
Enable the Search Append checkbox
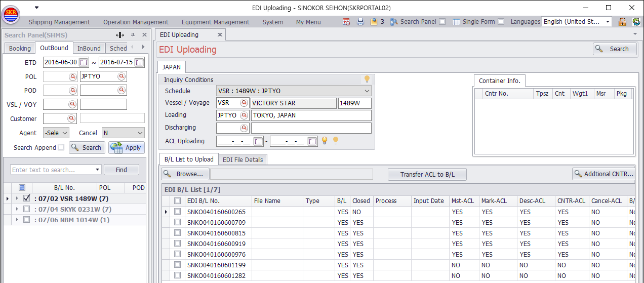pyautogui.click(x=61, y=147)
